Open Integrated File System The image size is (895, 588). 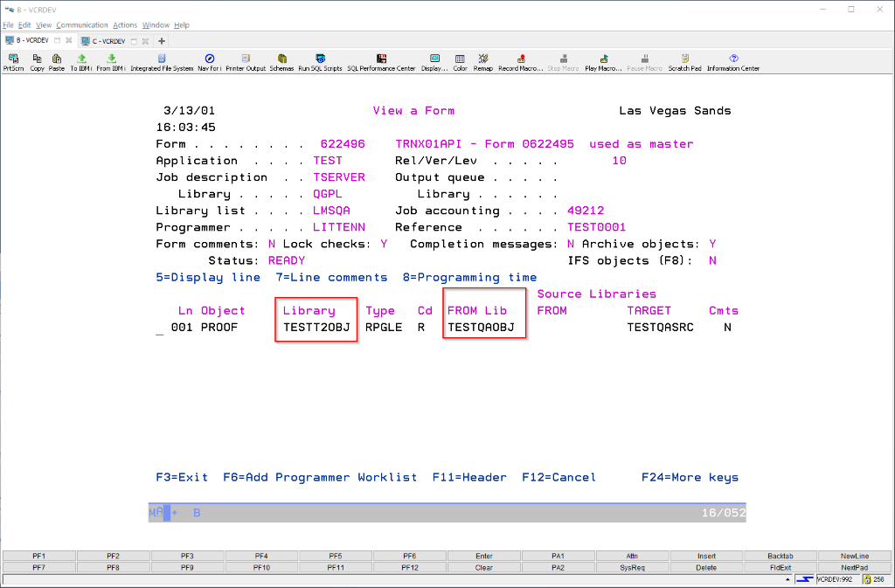pos(162,62)
